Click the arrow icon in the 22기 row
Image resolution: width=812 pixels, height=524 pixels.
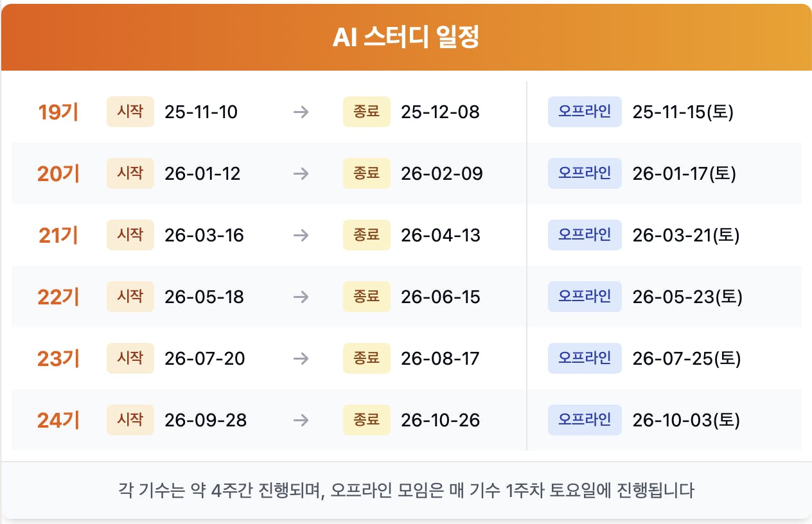[301, 297]
